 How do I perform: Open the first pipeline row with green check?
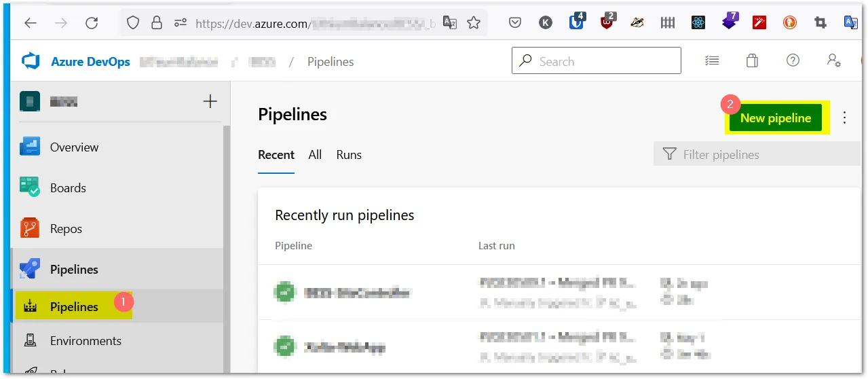pyautogui.click(x=559, y=293)
